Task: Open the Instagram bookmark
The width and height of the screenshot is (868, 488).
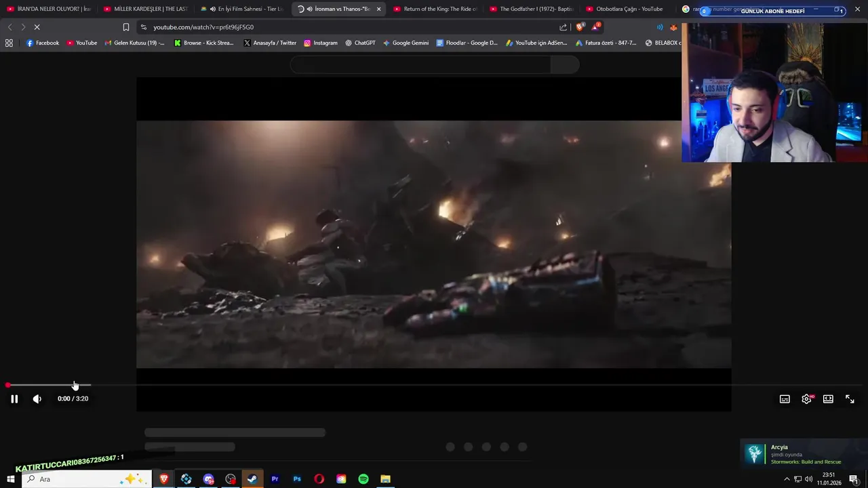Action: point(320,43)
